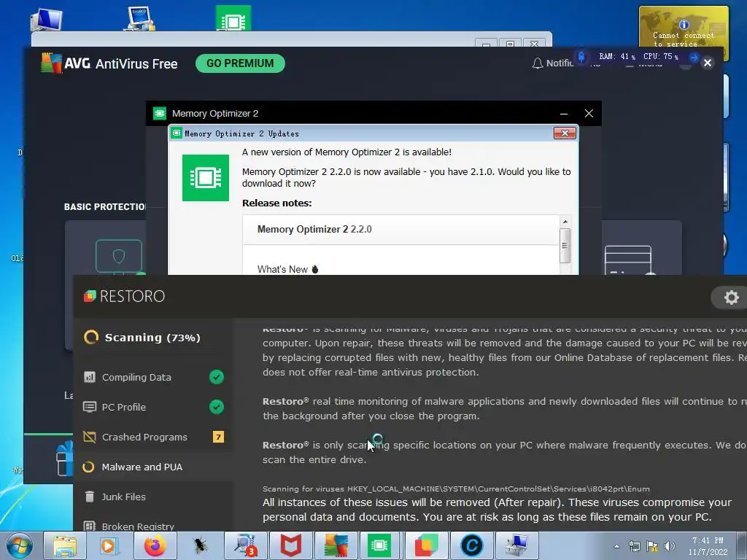Open magnifier app with badge 3
Image resolution: width=747 pixels, height=560 pixels.
pos(245,545)
